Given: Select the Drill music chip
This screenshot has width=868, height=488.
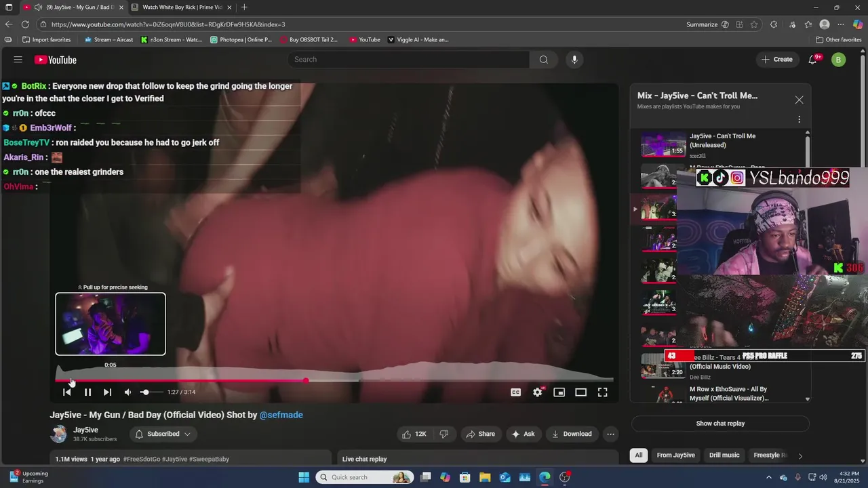Looking at the screenshot, I should point(724,455).
